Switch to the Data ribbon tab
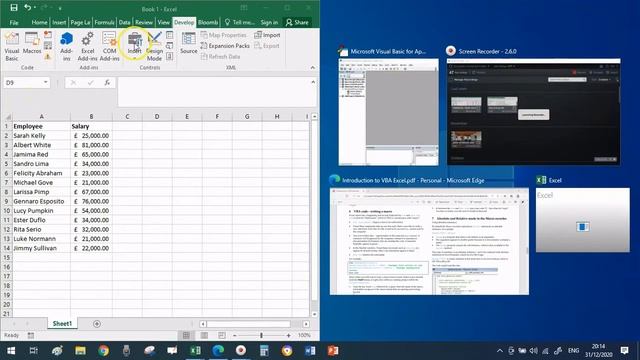The width and height of the screenshot is (640, 360). coord(124,22)
